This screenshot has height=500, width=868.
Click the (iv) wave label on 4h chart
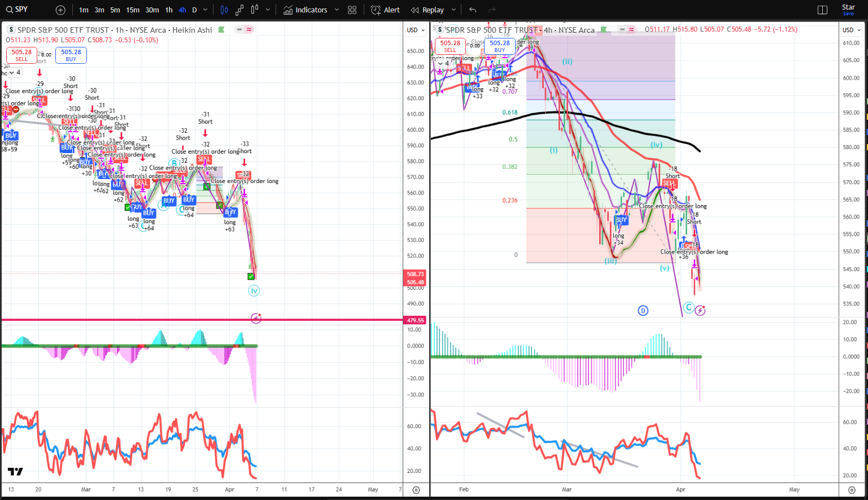point(656,145)
